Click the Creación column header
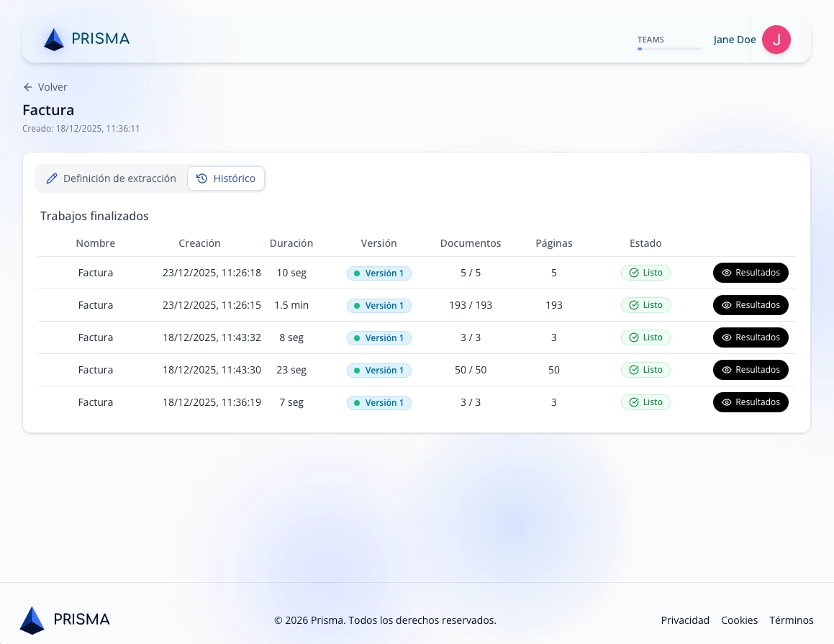The width and height of the screenshot is (834, 644). tap(199, 243)
